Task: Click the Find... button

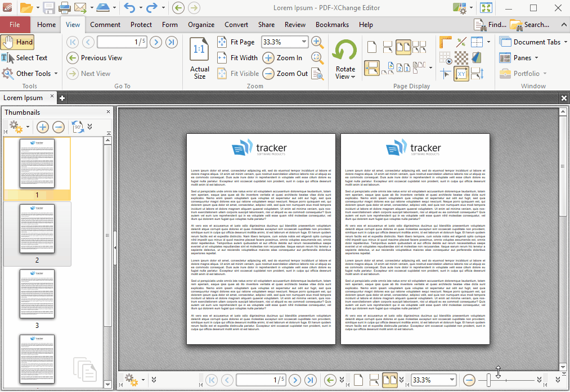Action: coord(491,25)
